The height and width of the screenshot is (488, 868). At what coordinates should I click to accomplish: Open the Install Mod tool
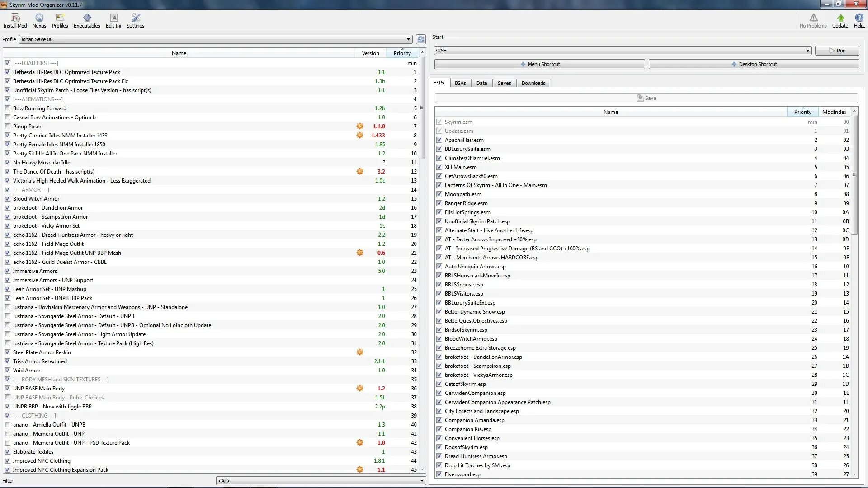[x=15, y=21]
